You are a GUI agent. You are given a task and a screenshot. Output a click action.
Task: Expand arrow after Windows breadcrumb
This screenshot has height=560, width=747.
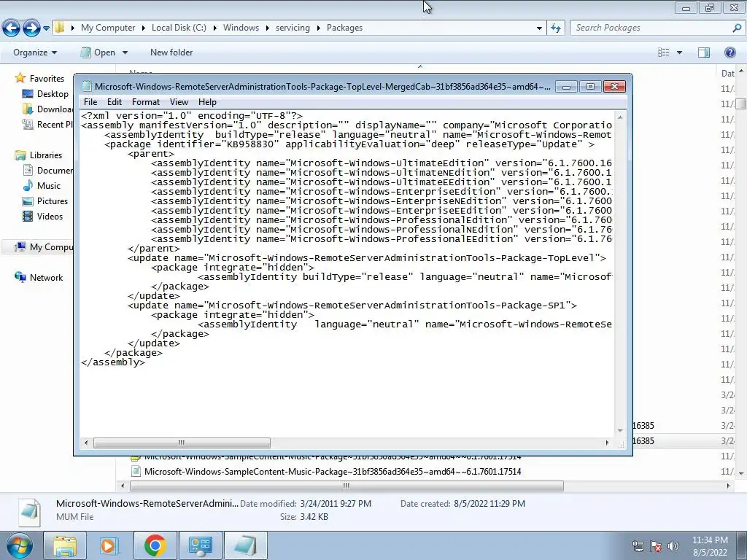click(x=267, y=28)
